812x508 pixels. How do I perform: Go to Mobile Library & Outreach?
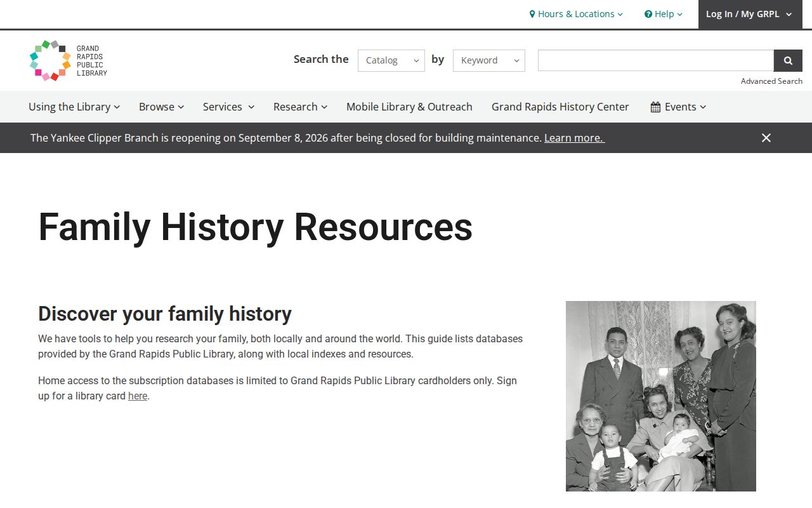[x=409, y=107]
